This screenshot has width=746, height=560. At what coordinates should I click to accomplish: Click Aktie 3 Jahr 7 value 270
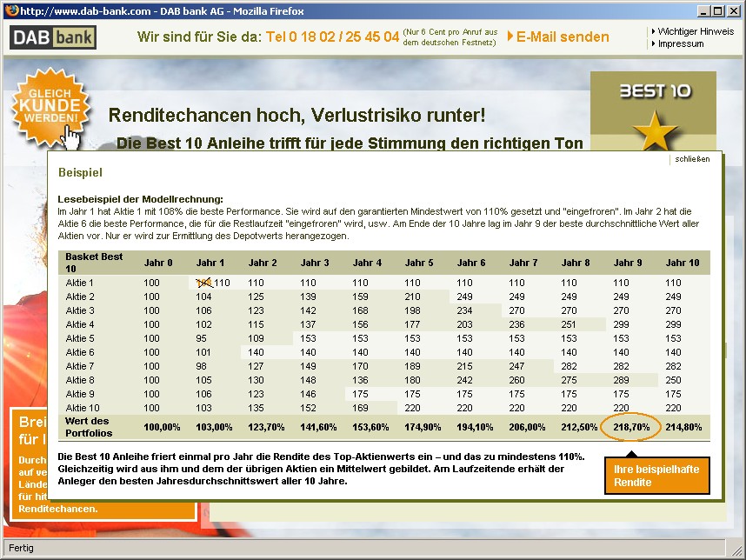[x=516, y=310]
